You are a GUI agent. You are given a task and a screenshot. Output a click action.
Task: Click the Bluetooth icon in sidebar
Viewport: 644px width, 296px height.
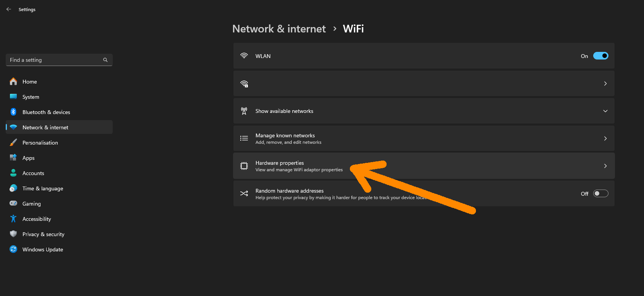[x=13, y=112]
